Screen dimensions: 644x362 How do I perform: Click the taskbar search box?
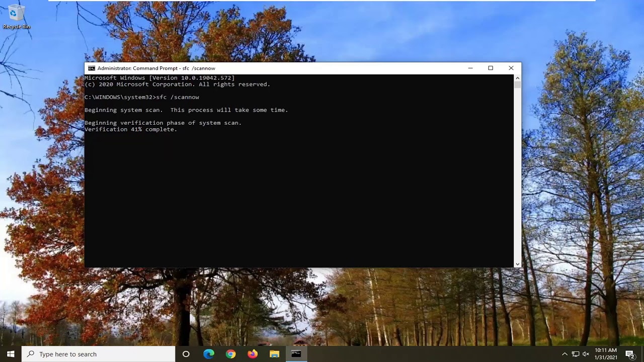point(98,354)
